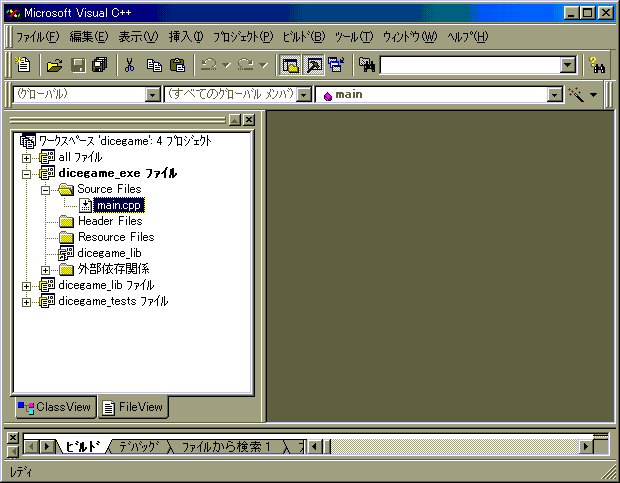The height and width of the screenshot is (483, 620).
Task: Open the ウィンドウ(W) menu
Action: coord(410,37)
